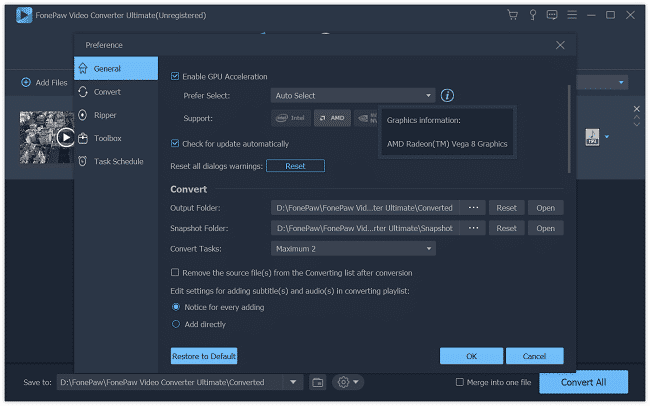Click the register key icon
Image resolution: width=650 pixels, height=406 pixels.
pos(533,15)
